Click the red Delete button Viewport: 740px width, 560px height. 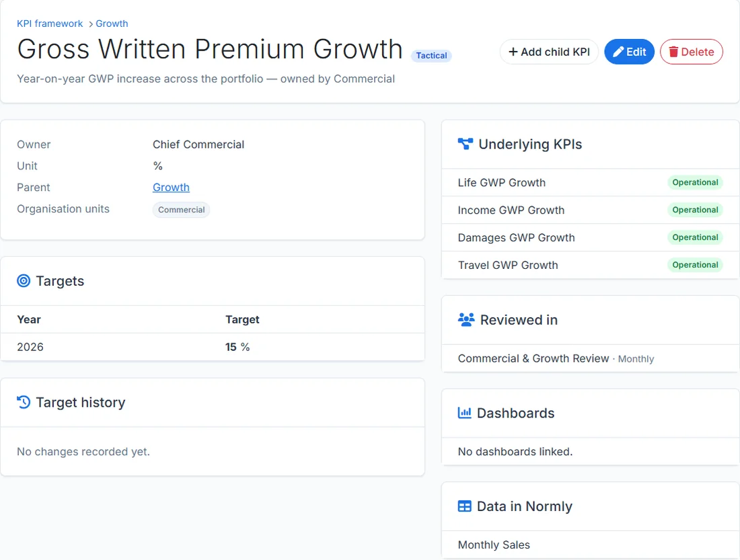[x=692, y=52]
